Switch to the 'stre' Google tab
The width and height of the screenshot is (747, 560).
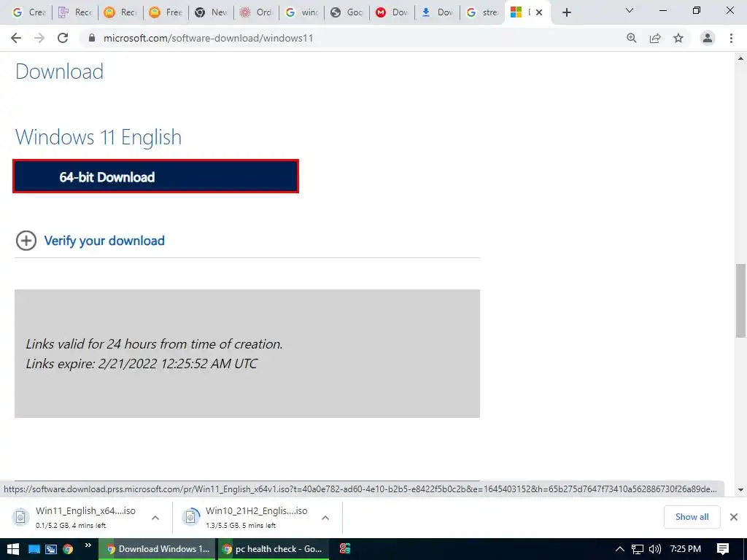[x=482, y=12]
